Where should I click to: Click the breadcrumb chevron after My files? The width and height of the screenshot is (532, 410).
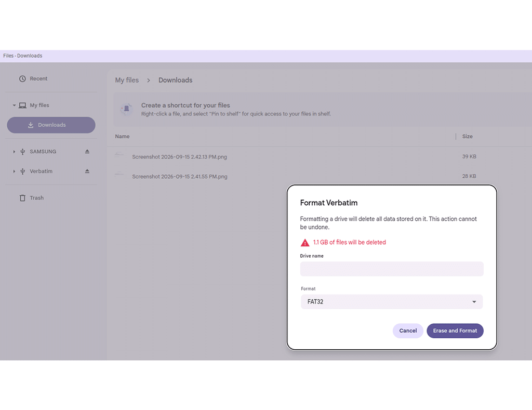pos(149,81)
